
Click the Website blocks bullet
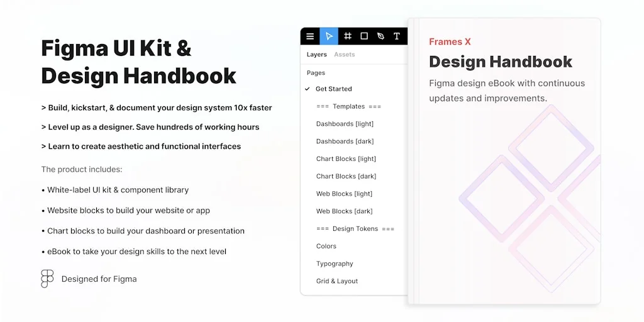126,211
